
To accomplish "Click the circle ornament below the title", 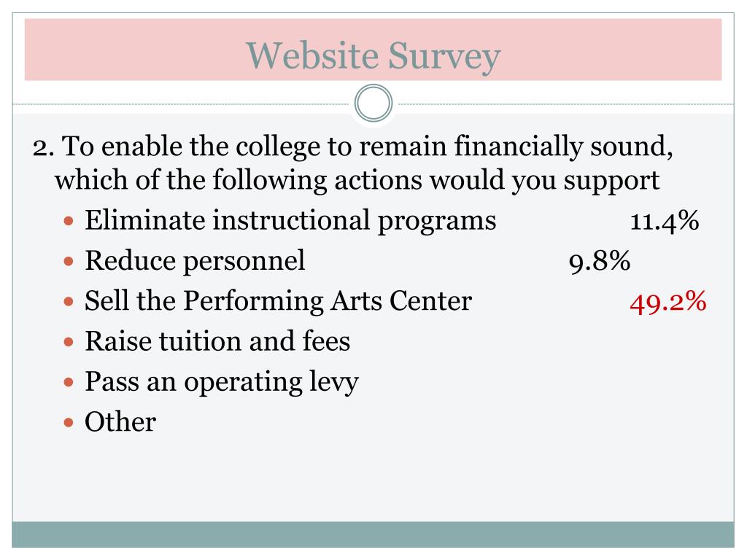I will pos(373,103).
